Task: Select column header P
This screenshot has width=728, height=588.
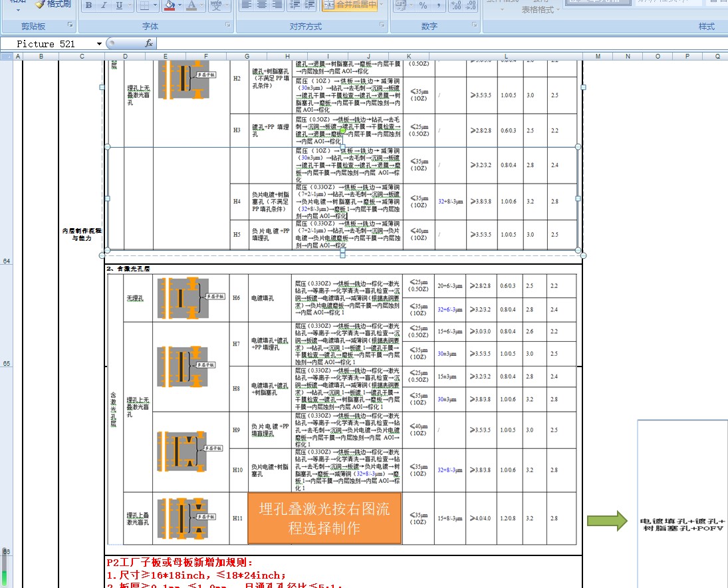Action: coord(687,56)
